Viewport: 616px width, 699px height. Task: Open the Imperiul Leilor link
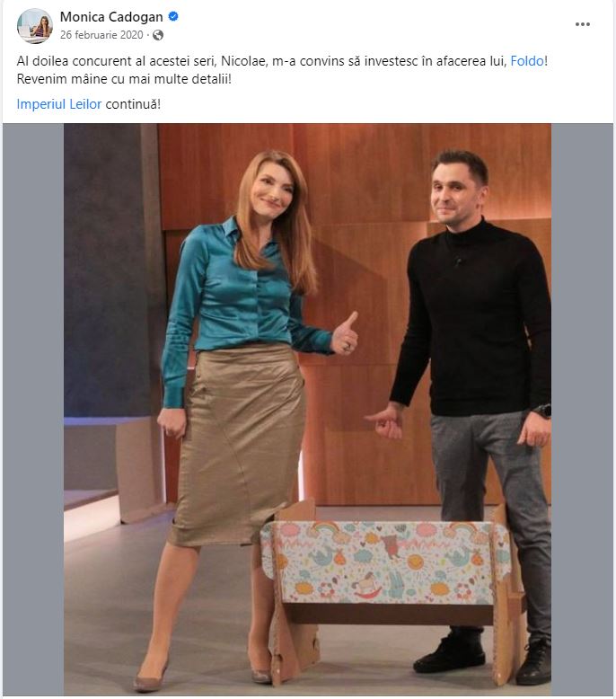coord(59,104)
